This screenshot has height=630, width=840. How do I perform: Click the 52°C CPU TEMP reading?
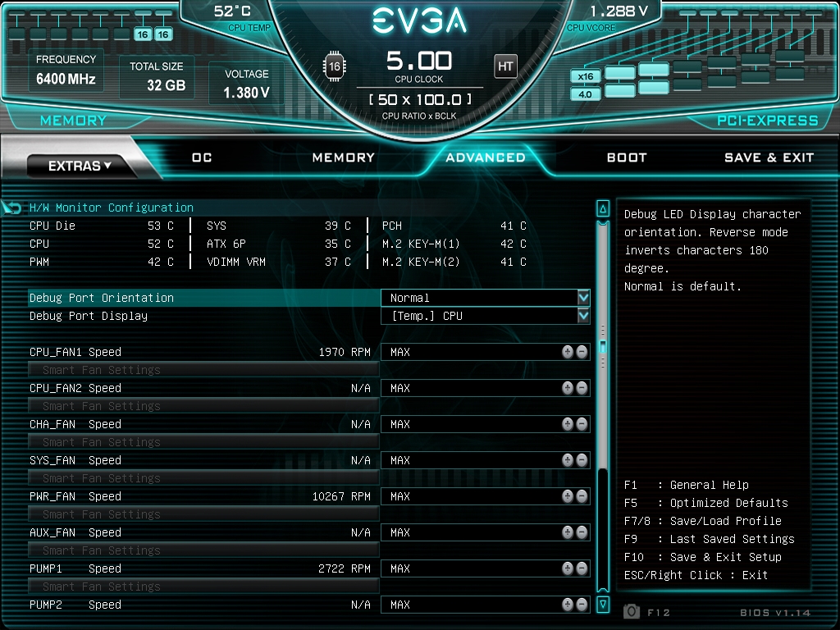(232, 11)
